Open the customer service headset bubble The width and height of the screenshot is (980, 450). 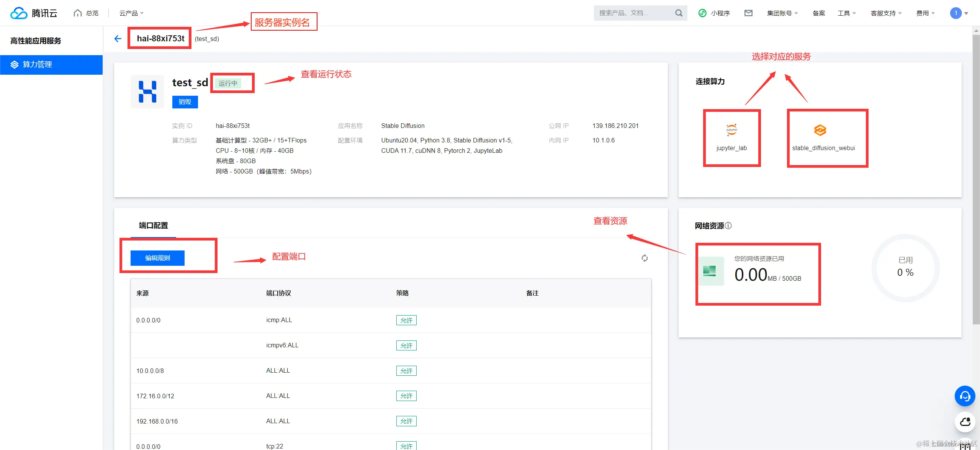(965, 396)
